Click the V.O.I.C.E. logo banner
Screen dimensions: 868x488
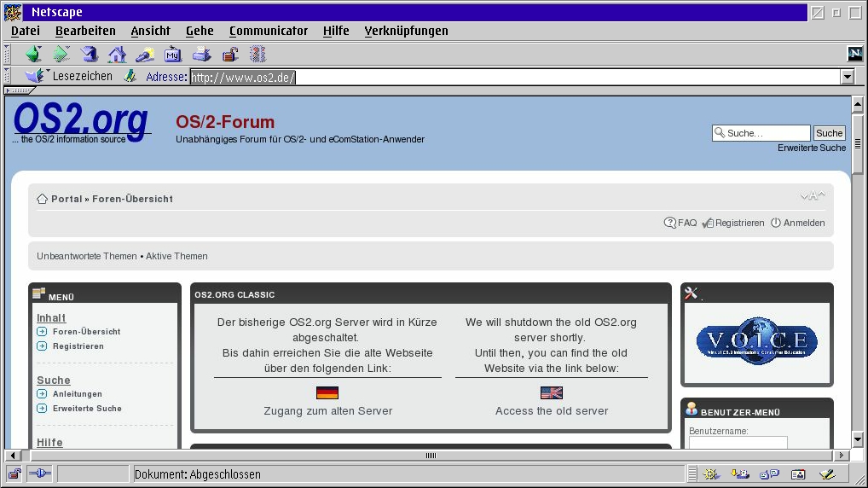pos(757,340)
